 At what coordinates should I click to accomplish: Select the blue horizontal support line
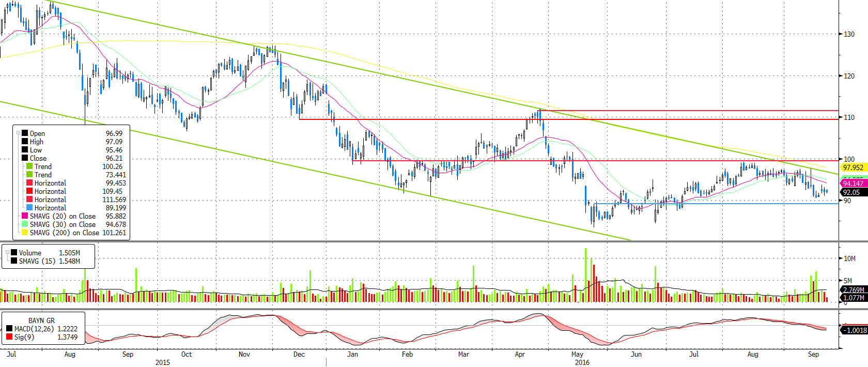pos(716,204)
